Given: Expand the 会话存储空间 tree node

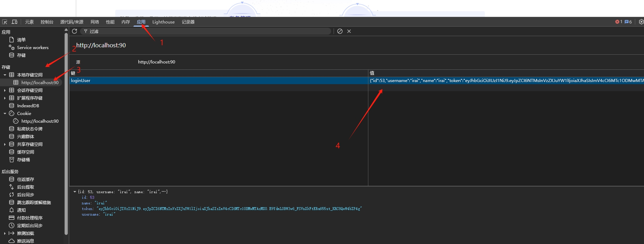Looking at the screenshot, I should tap(5, 90).
